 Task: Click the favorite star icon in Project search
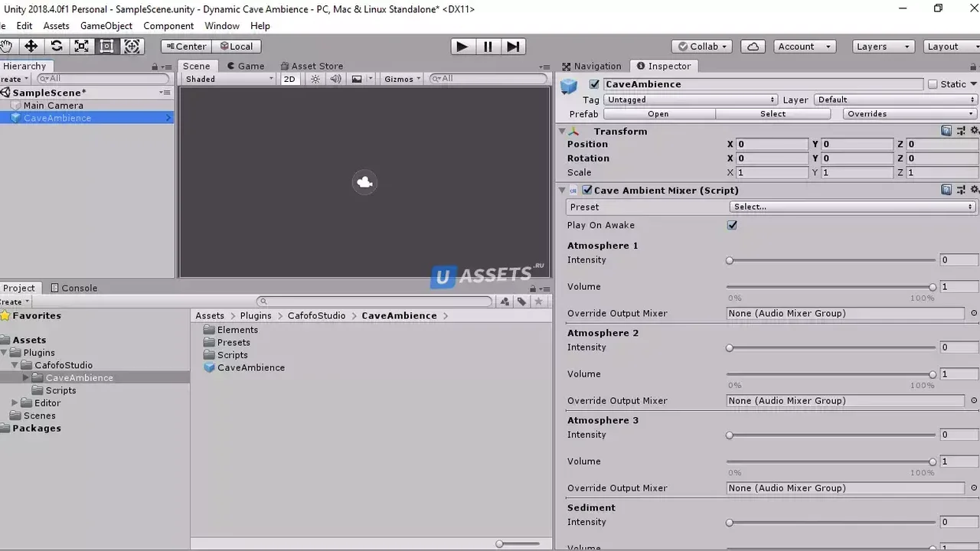pos(539,302)
